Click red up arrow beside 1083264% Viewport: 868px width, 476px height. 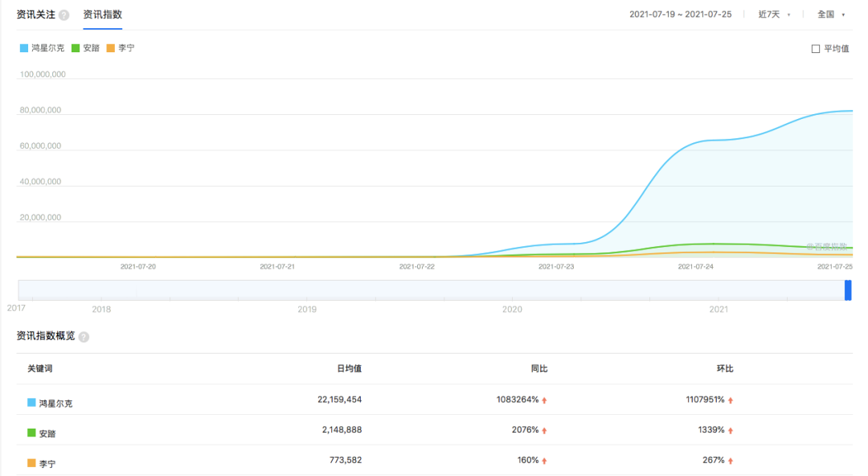(544, 400)
